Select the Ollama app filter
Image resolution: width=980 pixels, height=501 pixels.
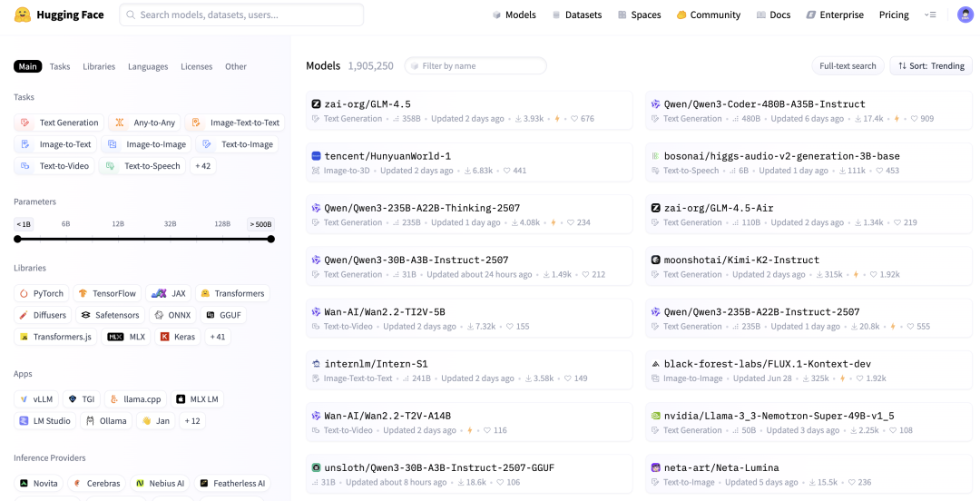click(x=106, y=421)
